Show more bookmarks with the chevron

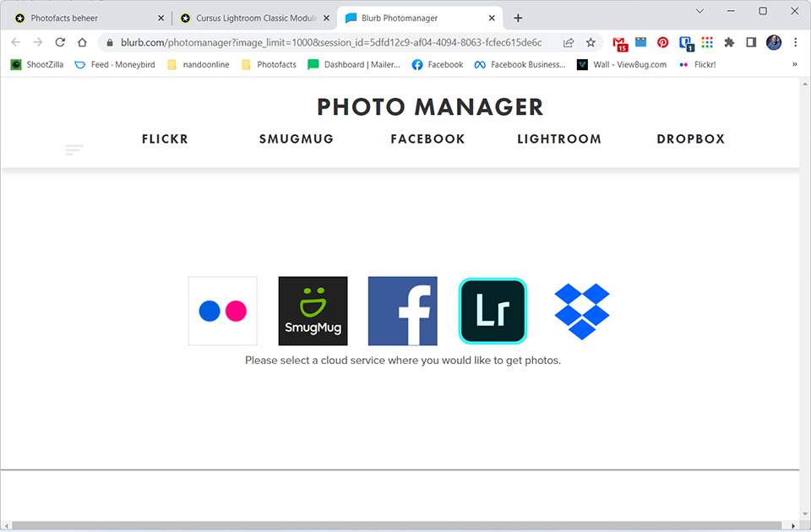coord(794,65)
